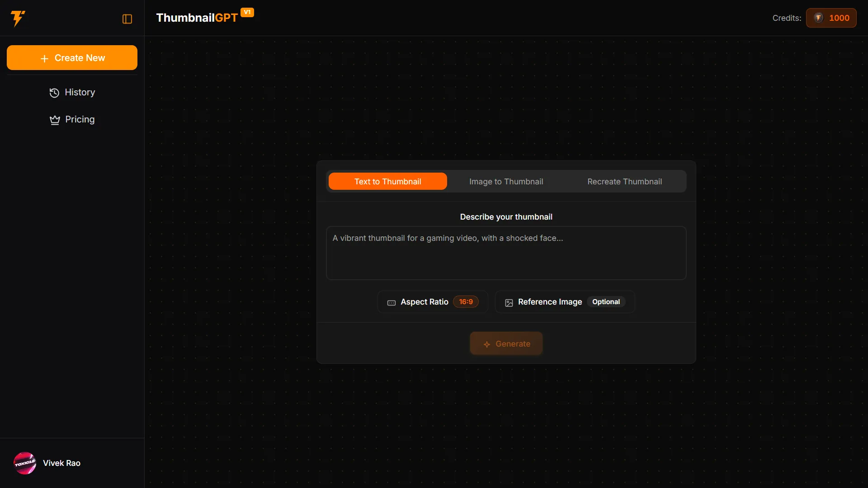
Task: Click the Pricing crown icon
Action: [55, 120]
